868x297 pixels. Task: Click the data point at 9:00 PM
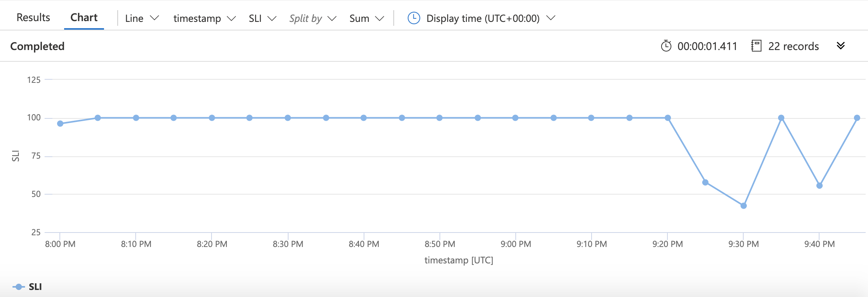(x=515, y=118)
